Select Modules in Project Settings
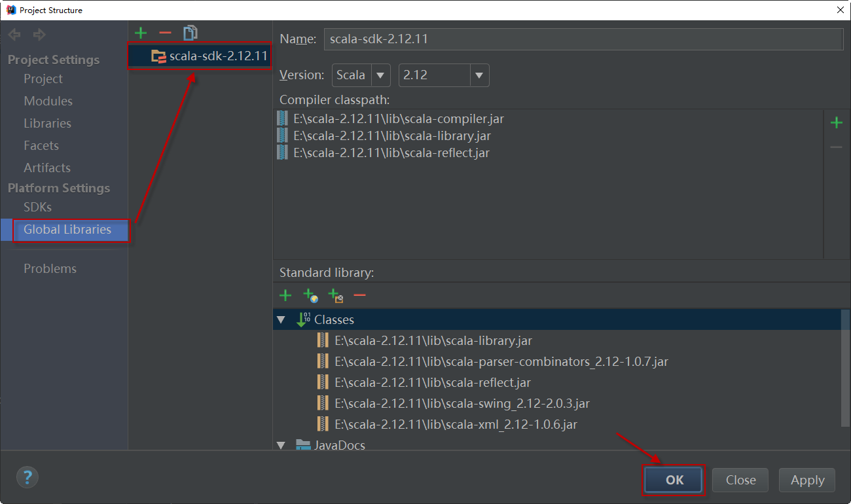The width and height of the screenshot is (851, 504). point(48,101)
